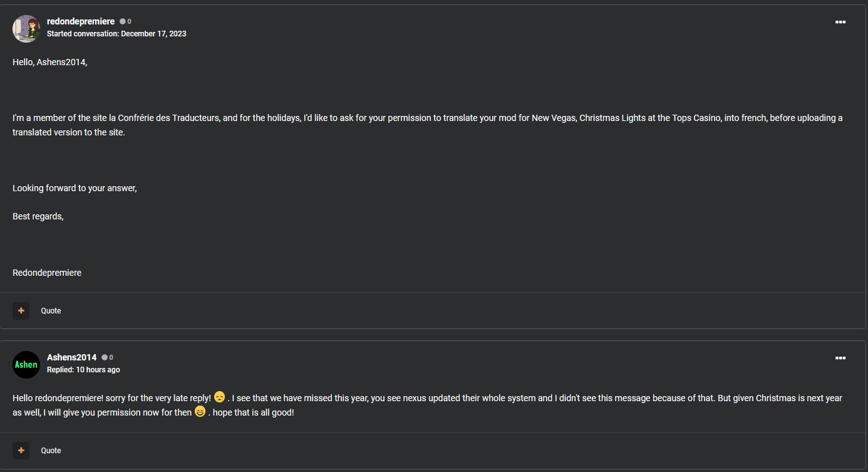Click the December 17, 2023 start date

pos(153,34)
